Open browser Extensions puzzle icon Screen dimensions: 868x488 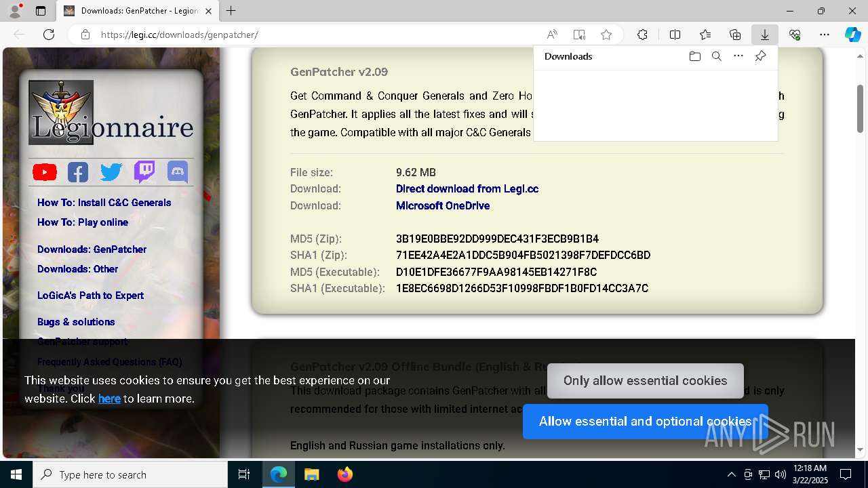click(x=642, y=35)
